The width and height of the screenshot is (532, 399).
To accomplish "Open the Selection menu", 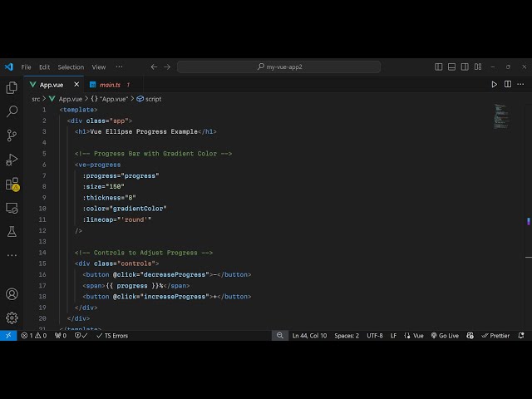I will pyautogui.click(x=71, y=66).
